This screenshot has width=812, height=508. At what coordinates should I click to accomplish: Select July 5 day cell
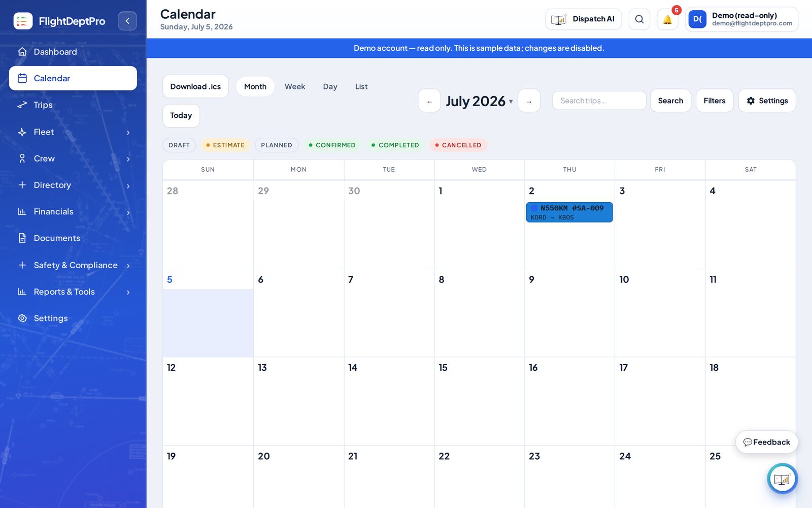[x=208, y=313]
